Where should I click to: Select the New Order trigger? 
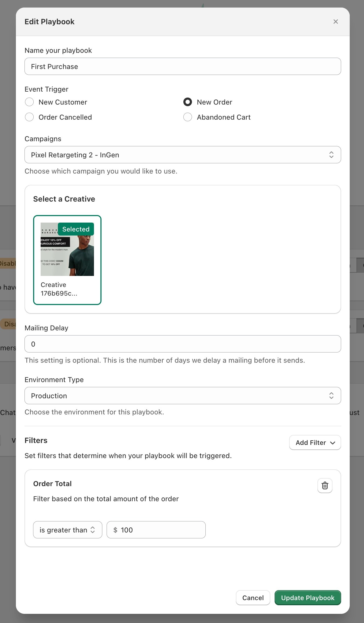(188, 102)
